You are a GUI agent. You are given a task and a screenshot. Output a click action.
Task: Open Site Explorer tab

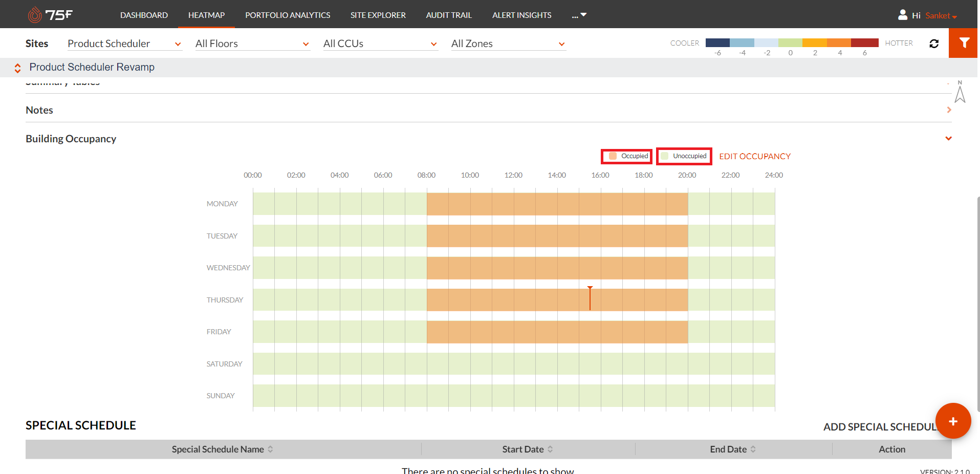[378, 15]
